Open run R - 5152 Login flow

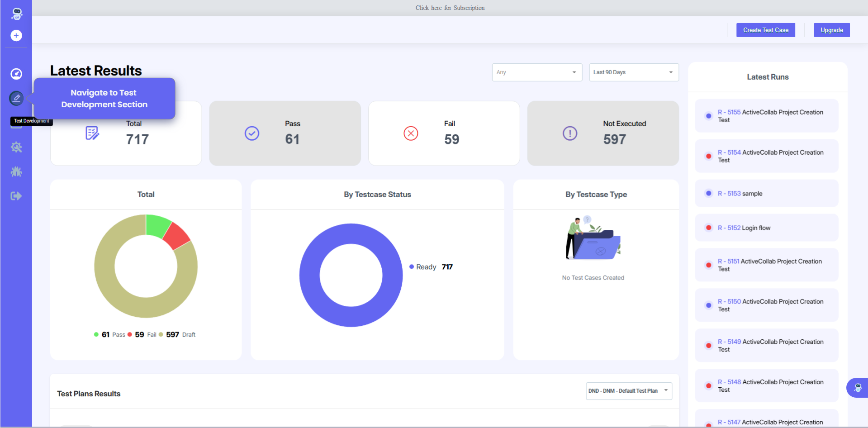tap(744, 228)
